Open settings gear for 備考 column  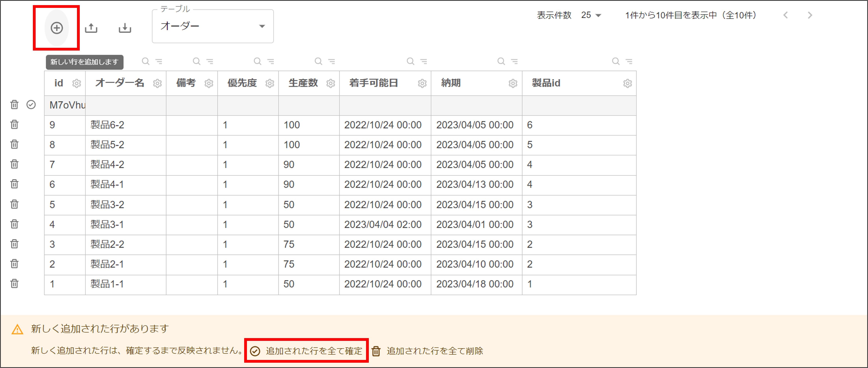(209, 83)
